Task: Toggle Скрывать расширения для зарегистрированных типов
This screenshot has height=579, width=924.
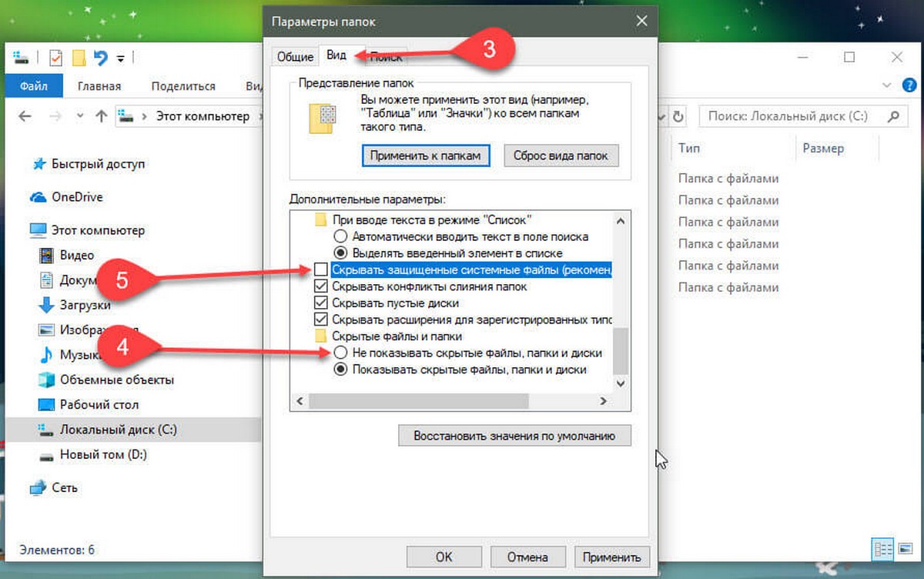Action: point(321,320)
